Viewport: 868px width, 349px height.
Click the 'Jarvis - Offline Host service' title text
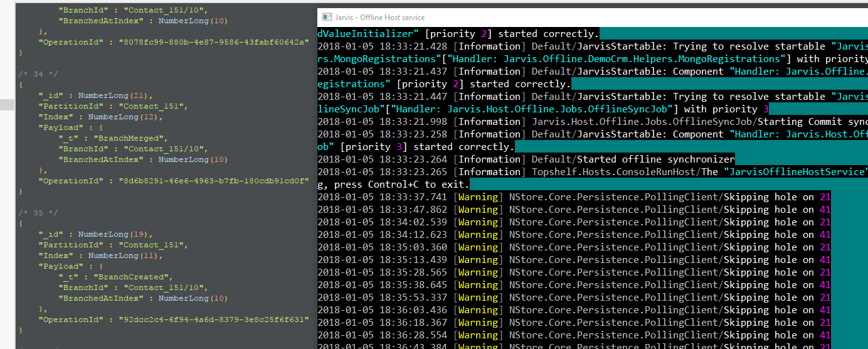click(x=380, y=18)
